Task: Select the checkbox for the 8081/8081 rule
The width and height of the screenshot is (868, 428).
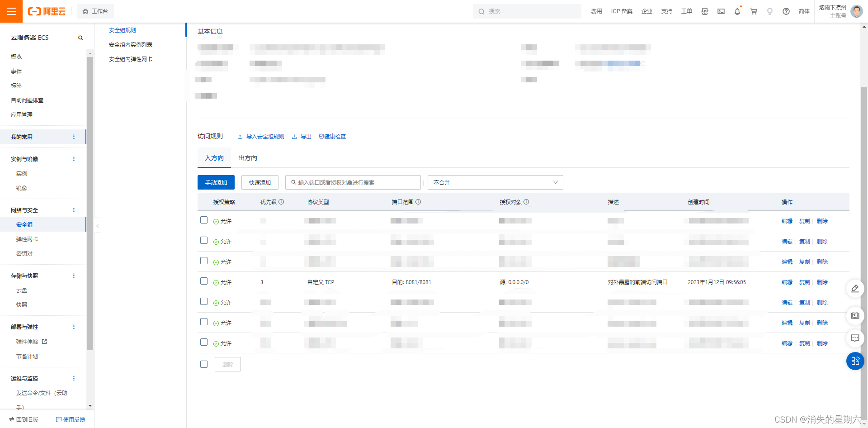Action: [204, 281]
